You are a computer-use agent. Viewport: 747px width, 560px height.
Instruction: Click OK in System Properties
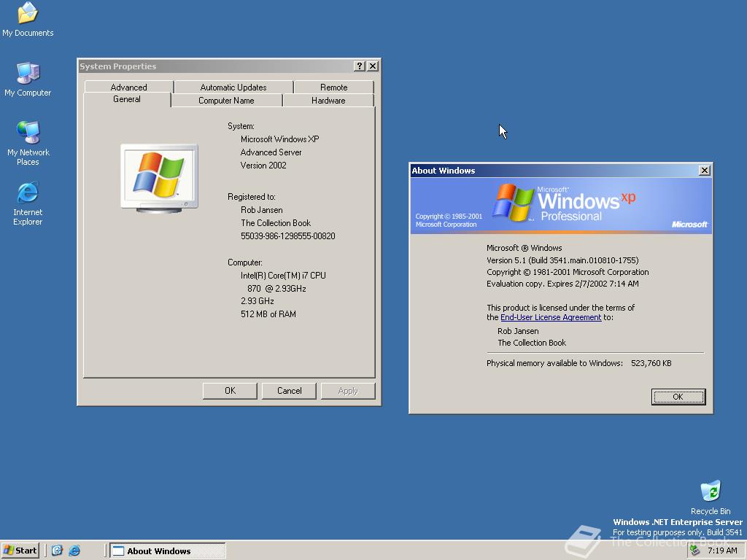tap(230, 391)
